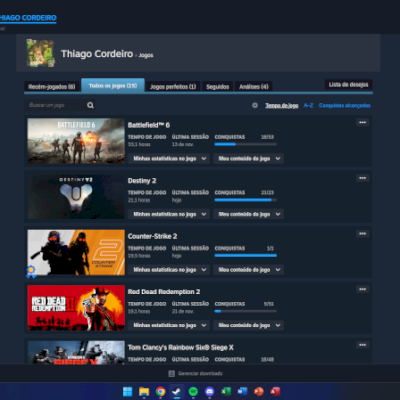Click the Battlefield™ 6 game title
This screenshot has height=400, width=400.
click(x=149, y=125)
